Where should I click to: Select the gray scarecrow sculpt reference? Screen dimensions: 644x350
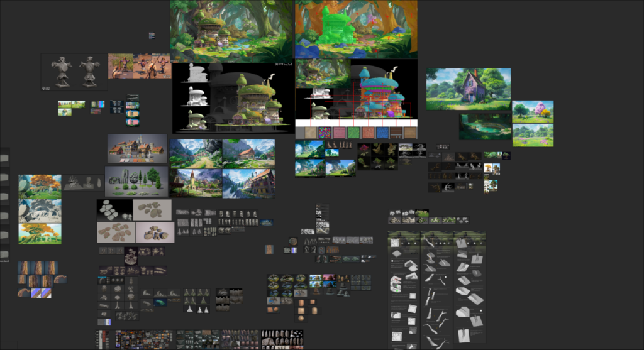click(x=74, y=72)
